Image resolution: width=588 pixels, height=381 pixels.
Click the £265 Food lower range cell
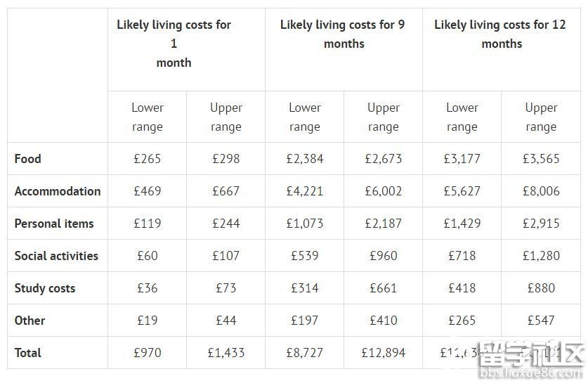147,159
